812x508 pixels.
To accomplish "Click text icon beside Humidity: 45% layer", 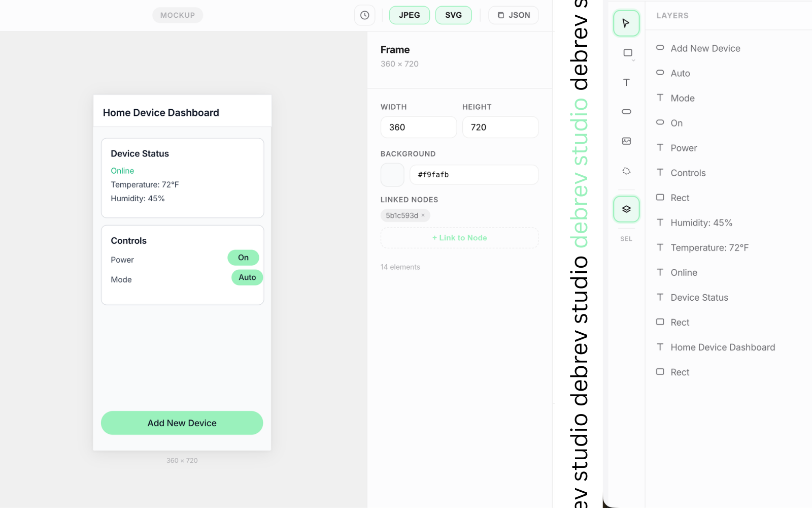I will 660,222.
